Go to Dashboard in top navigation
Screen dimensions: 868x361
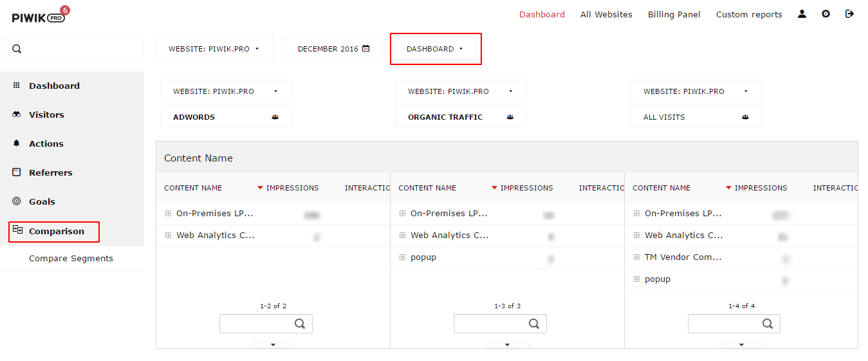coord(542,14)
